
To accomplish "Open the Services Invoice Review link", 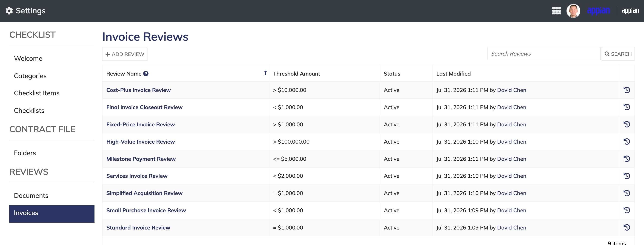I will tap(137, 176).
